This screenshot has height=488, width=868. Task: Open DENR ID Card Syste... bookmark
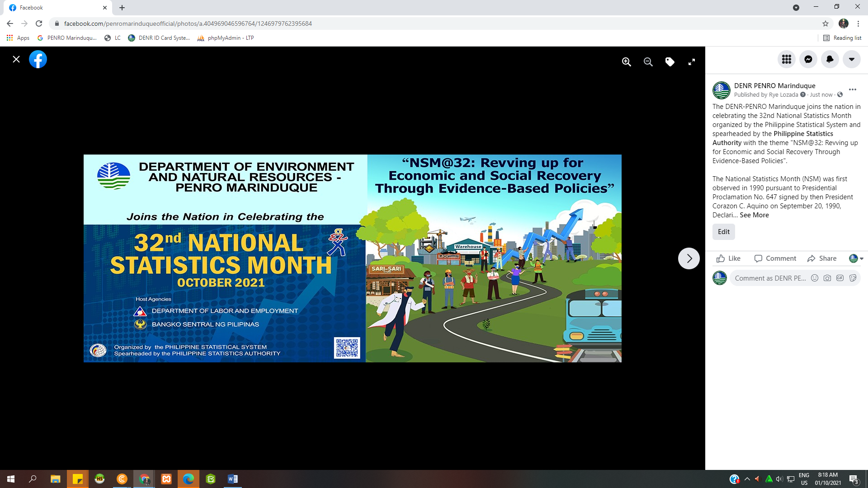[x=159, y=38]
